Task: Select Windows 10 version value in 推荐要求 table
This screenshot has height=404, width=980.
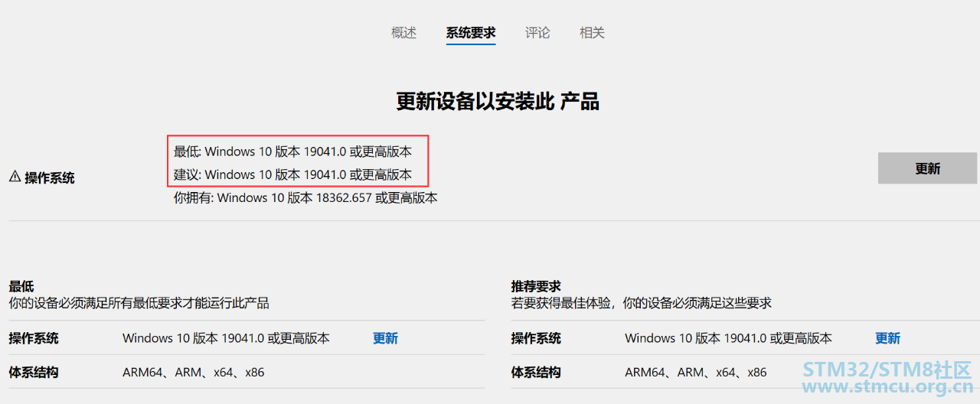Action: 728,338
